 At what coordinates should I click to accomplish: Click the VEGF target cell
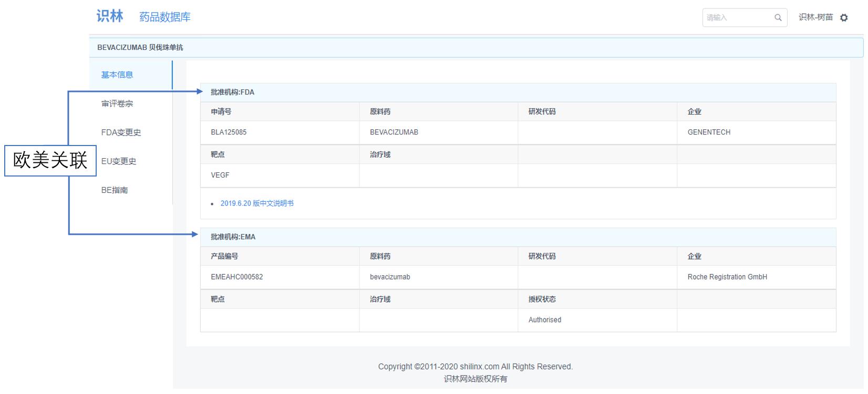tap(220, 175)
